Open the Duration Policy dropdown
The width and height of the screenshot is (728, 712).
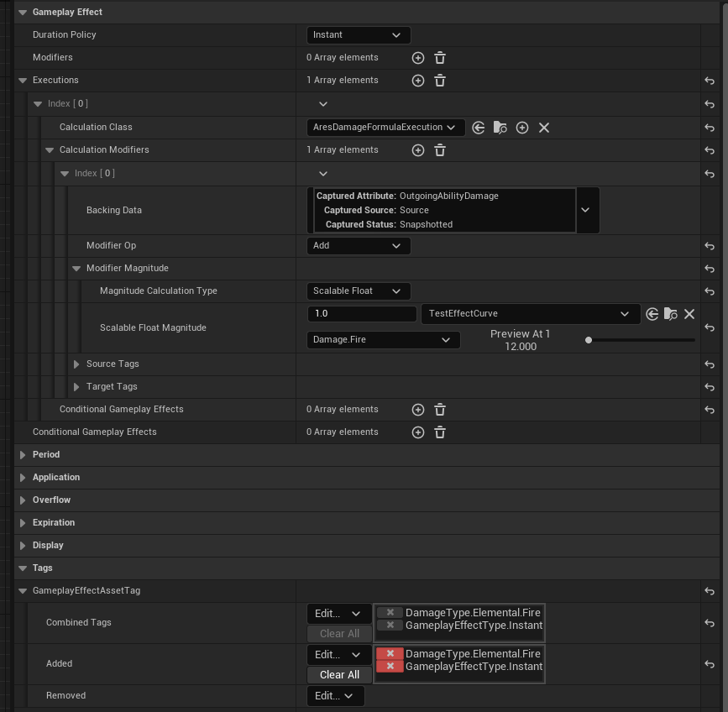click(x=359, y=34)
